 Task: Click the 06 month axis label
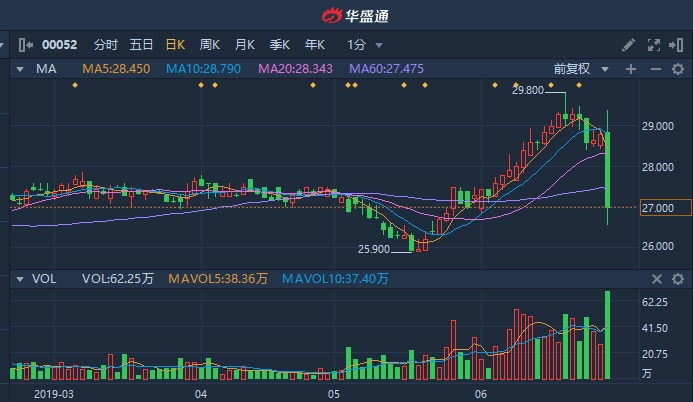tap(481, 394)
